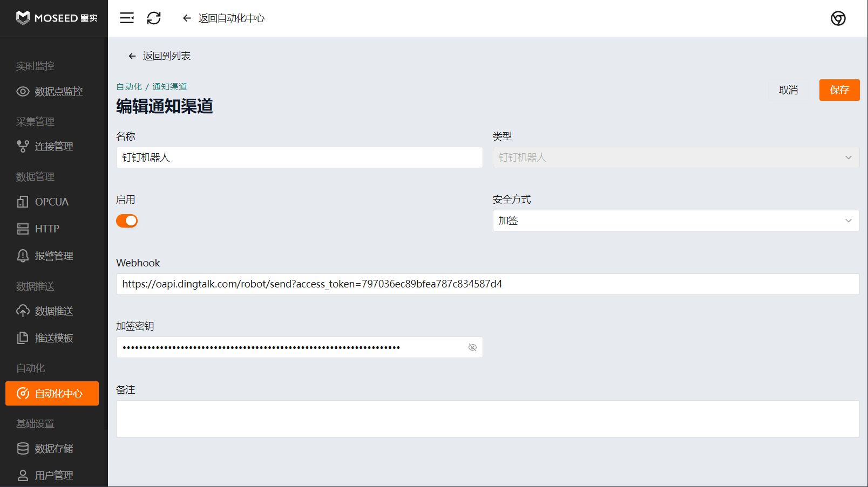The image size is (868, 487).
Task: Open the 安全方式 dropdown showing 加签
Action: pyautogui.click(x=676, y=221)
